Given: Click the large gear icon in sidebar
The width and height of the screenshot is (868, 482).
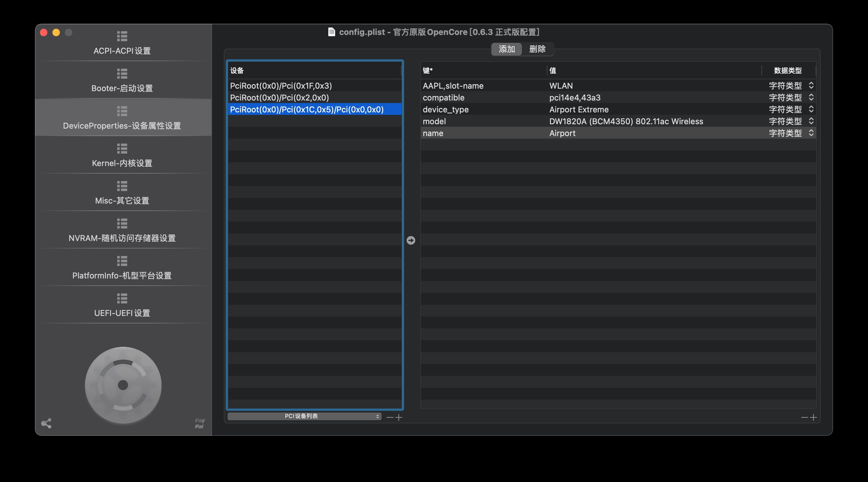Looking at the screenshot, I should 123,385.
